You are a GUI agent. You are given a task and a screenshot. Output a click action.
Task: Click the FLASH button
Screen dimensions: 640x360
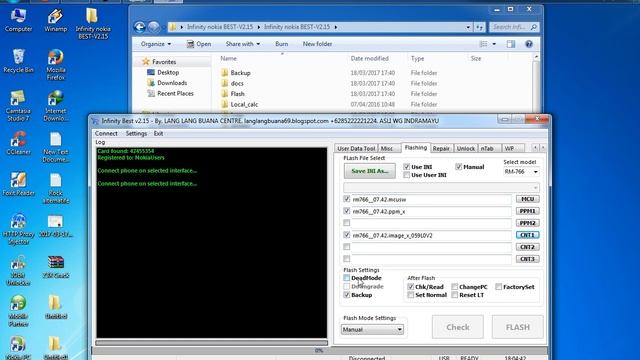(518, 327)
